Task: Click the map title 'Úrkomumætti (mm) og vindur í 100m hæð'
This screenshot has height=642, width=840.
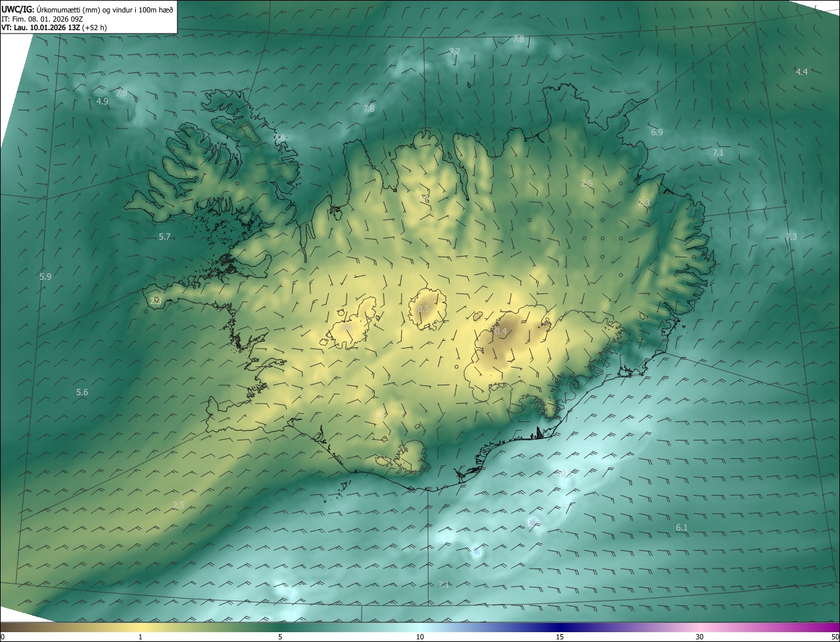Action: click(104, 9)
